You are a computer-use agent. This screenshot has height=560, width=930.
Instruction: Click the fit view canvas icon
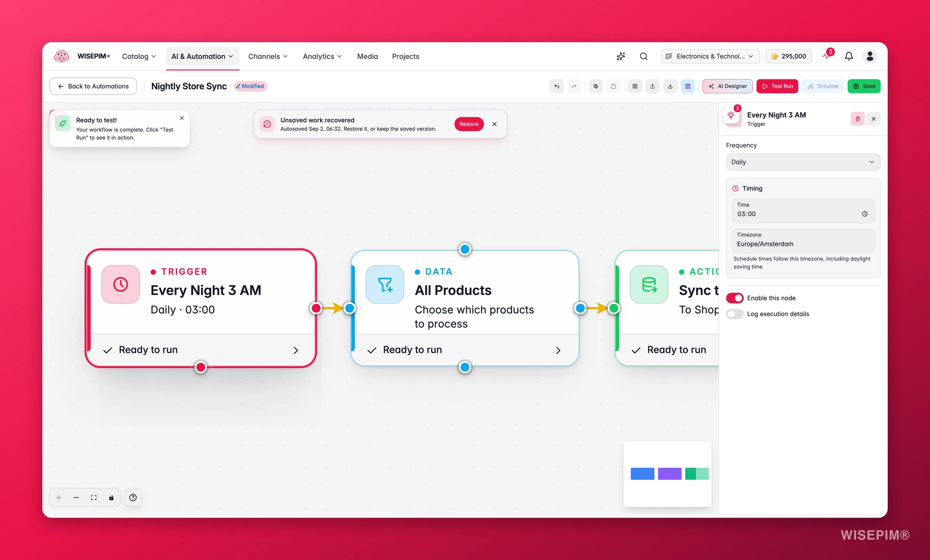(x=94, y=498)
